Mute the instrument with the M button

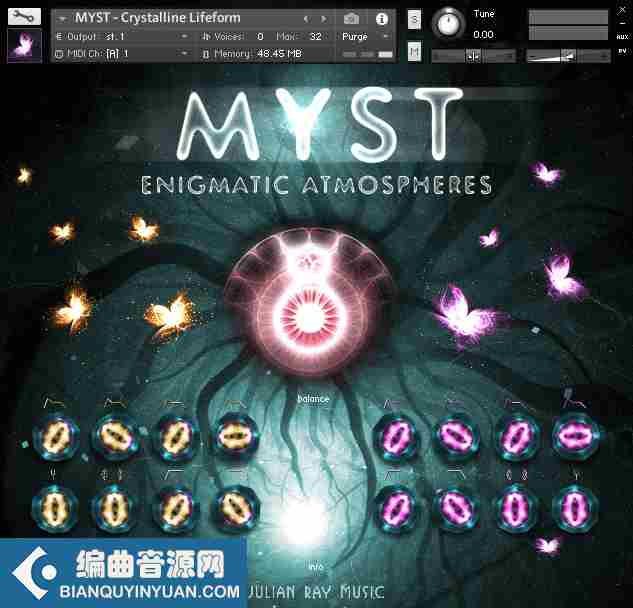[414, 51]
